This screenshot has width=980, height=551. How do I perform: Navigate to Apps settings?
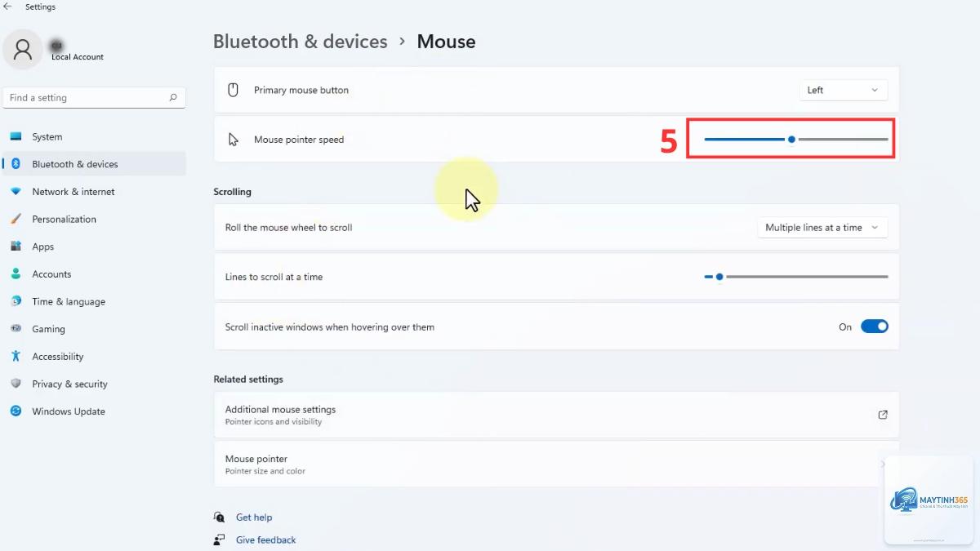(x=95, y=247)
